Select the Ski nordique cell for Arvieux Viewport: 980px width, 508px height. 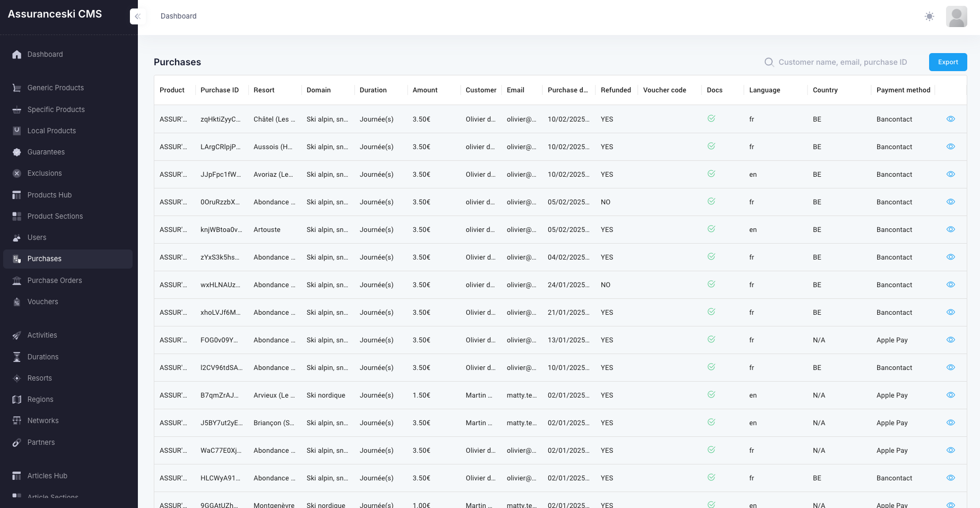(x=326, y=395)
